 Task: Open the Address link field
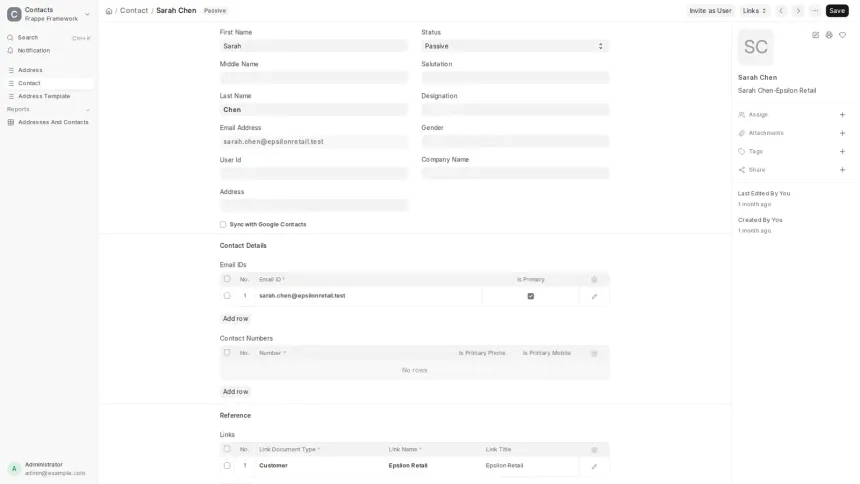coord(314,206)
